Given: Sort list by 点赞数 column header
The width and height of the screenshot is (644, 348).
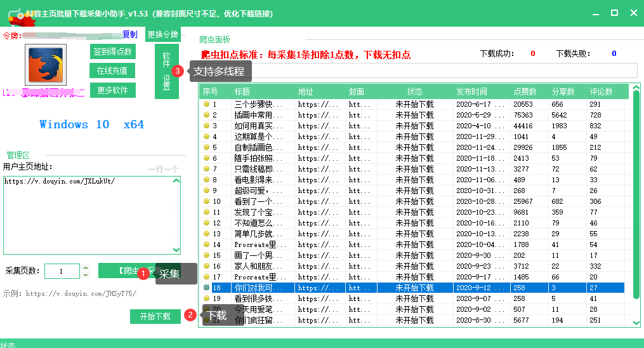Looking at the screenshot, I should [525, 92].
